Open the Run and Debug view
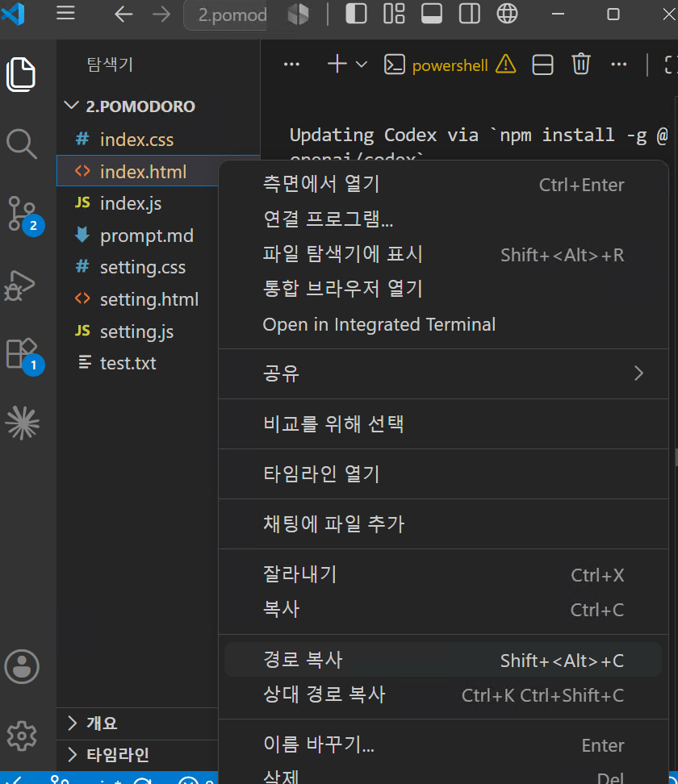 [20, 285]
